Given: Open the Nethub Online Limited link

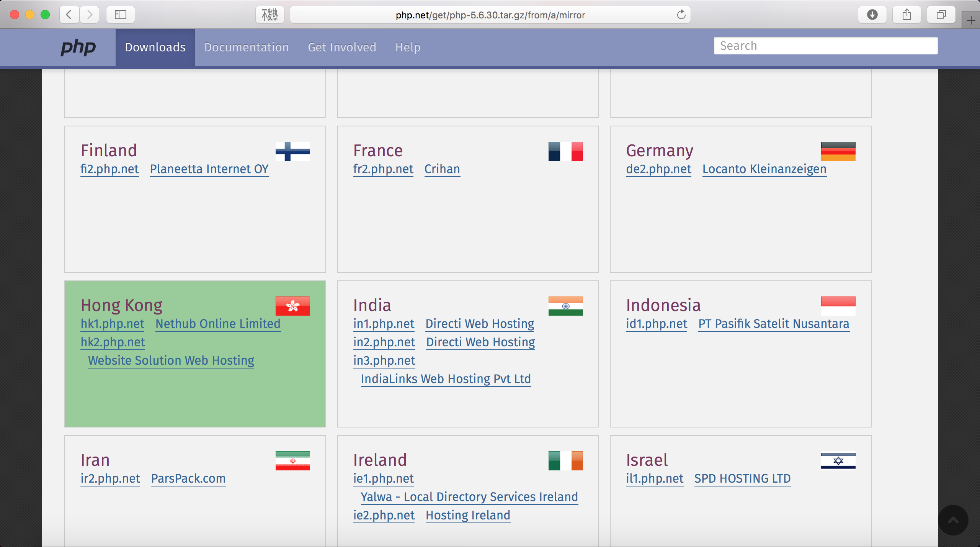Looking at the screenshot, I should (x=218, y=324).
